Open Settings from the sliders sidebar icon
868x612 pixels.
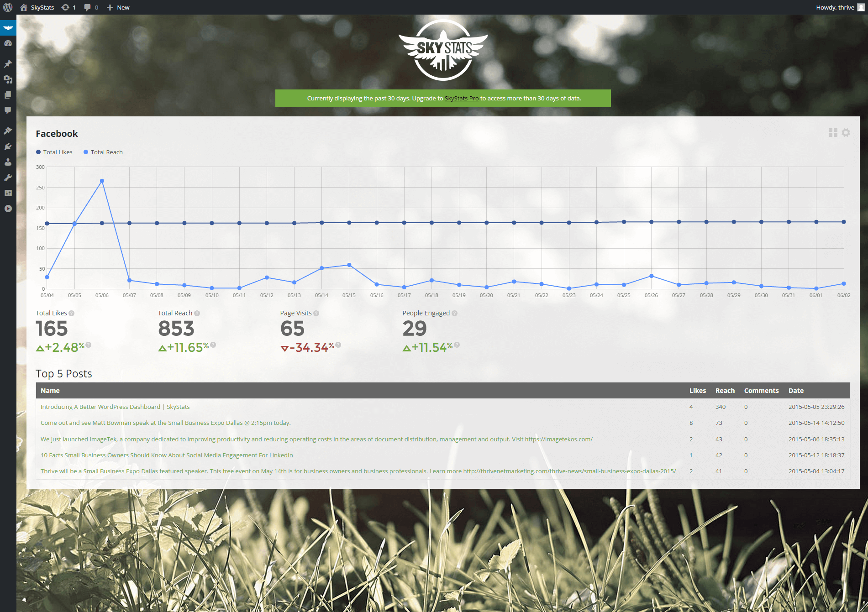[8, 193]
